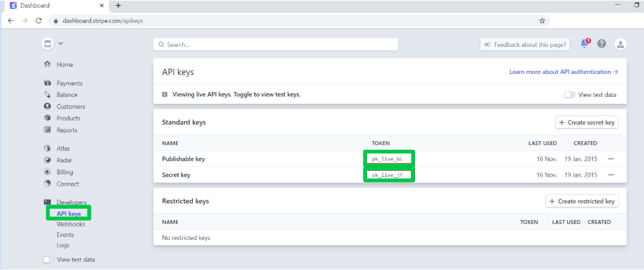
Task: Click the Billing icon
Action: click(47, 172)
